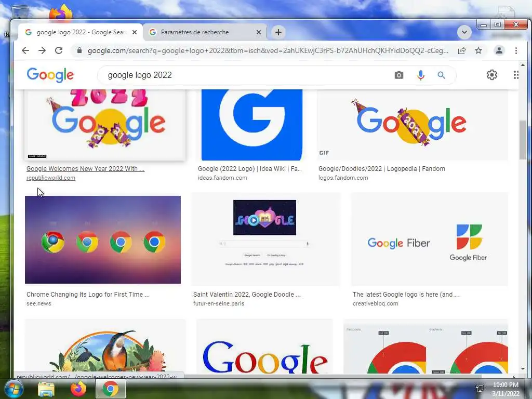Open the Google apps grid
Viewport: 532px width, 399px height.
(x=516, y=75)
